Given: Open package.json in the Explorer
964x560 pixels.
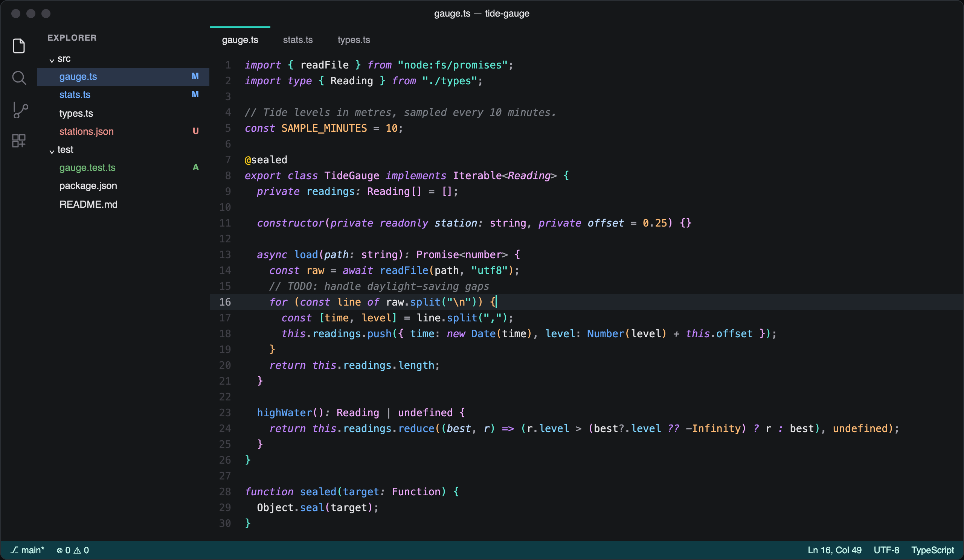Looking at the screenshot, I should (123, 186).
